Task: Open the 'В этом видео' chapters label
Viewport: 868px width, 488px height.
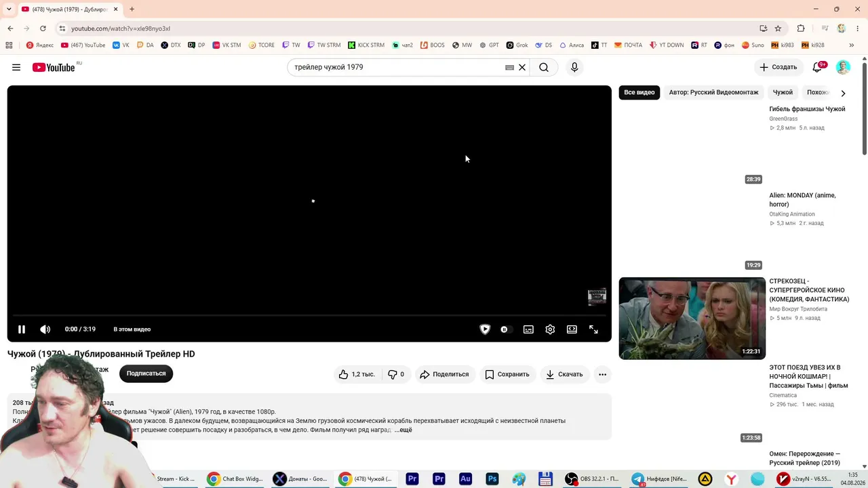Action: point(132,329)
